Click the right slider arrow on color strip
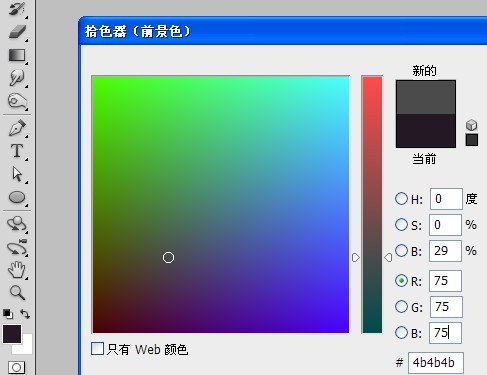 [x=388, y=258]
